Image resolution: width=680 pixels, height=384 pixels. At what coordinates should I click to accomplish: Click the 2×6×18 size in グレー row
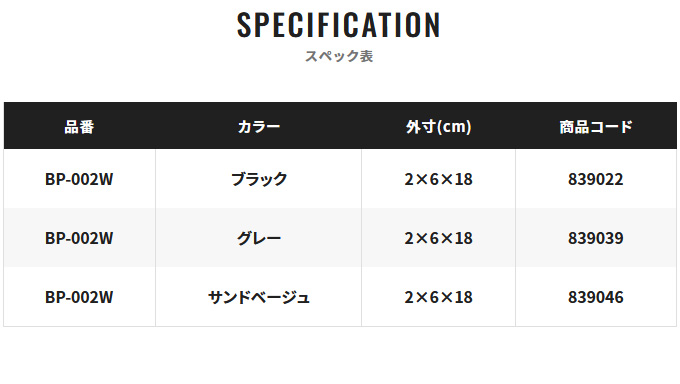pos(438,238)
